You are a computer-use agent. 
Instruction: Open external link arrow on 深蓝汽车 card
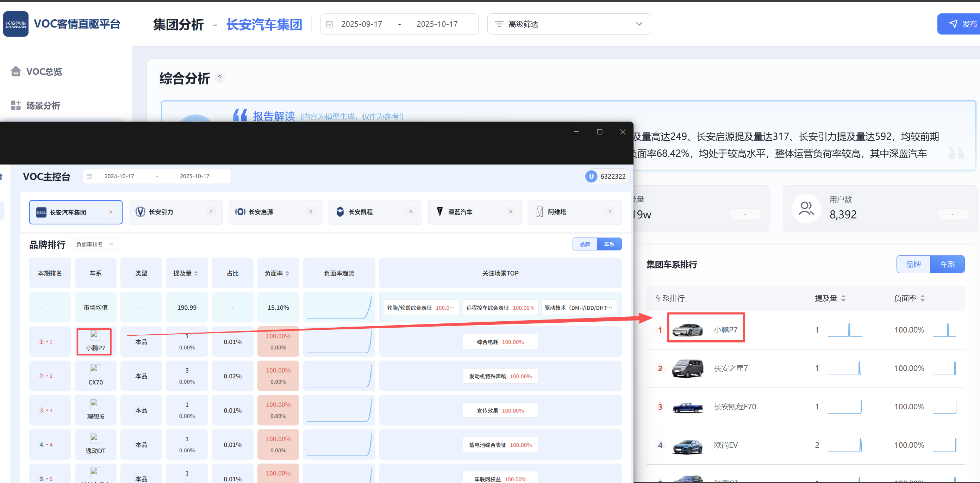point(510,212)
